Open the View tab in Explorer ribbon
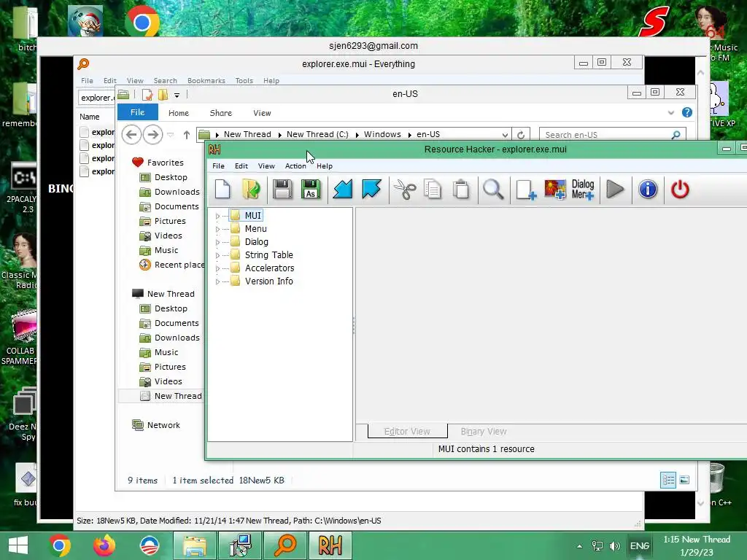The width and height of the screenshot is (747, 560). (262, 113)
